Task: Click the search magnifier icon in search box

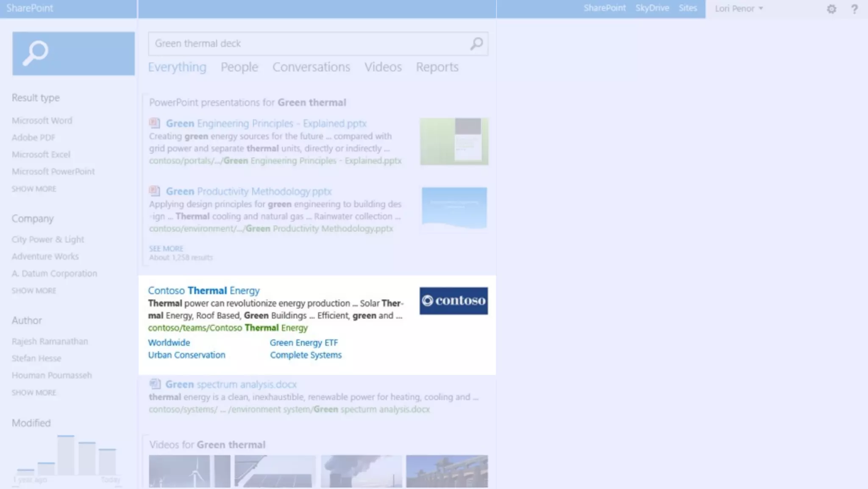Action: [476, 44]
